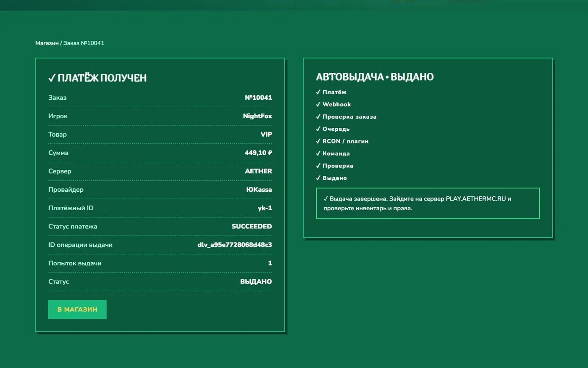
Task: Select the delivery attempts value 1
Action: click(x=270, y=263)
